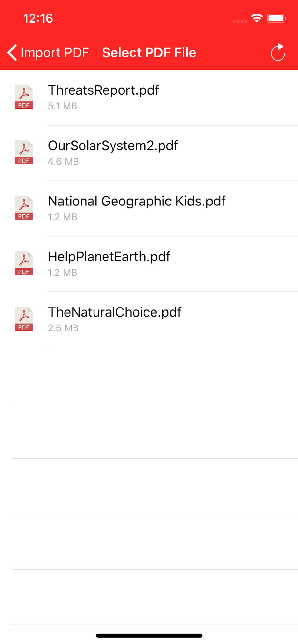Go back to Import PDF

tap(55, 53)
